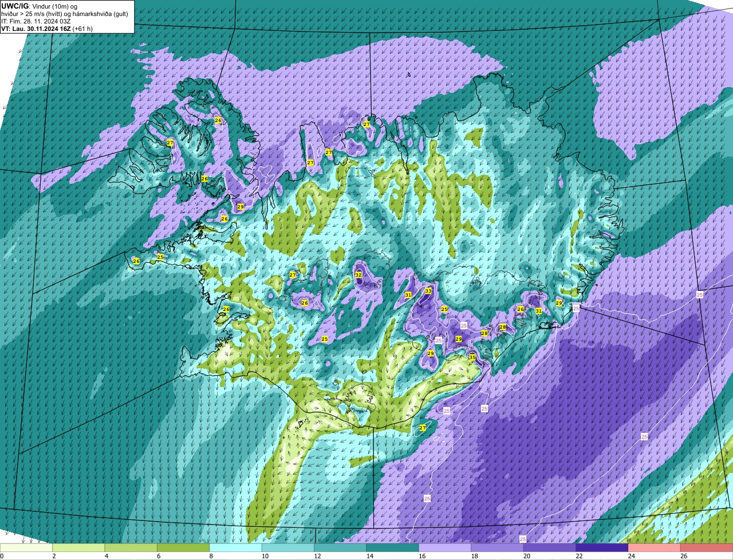Click the 'UWC/IG: Vindur (10m) og' title text
This screenshot has width=733, height=560.
[x=40, y=6]
